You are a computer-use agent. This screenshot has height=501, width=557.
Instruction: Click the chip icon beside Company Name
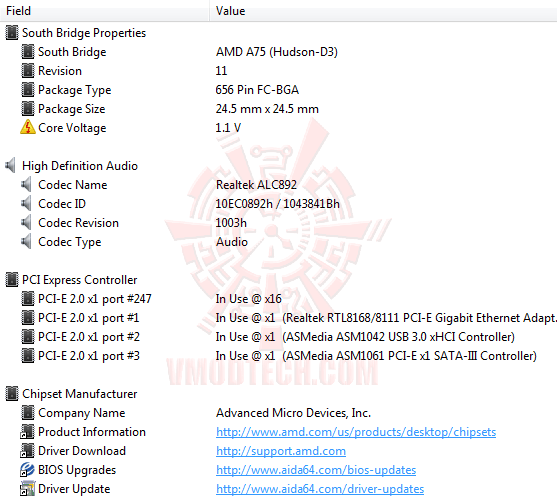pos(28,413)
